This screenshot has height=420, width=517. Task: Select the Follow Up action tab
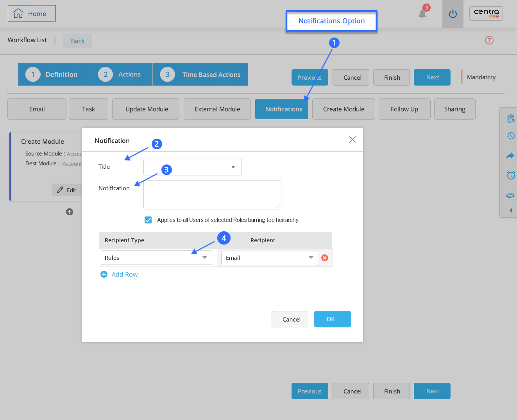point(404,109)
